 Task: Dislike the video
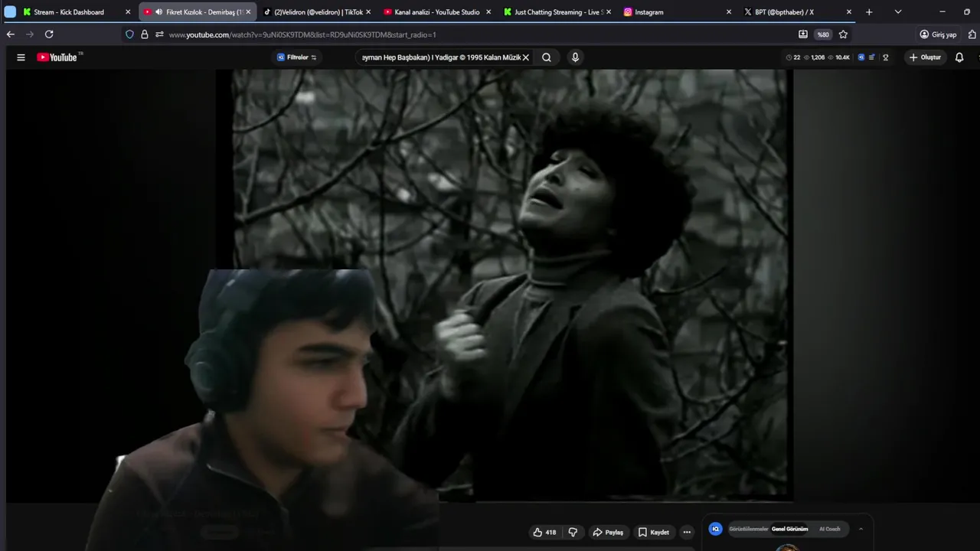573,532
